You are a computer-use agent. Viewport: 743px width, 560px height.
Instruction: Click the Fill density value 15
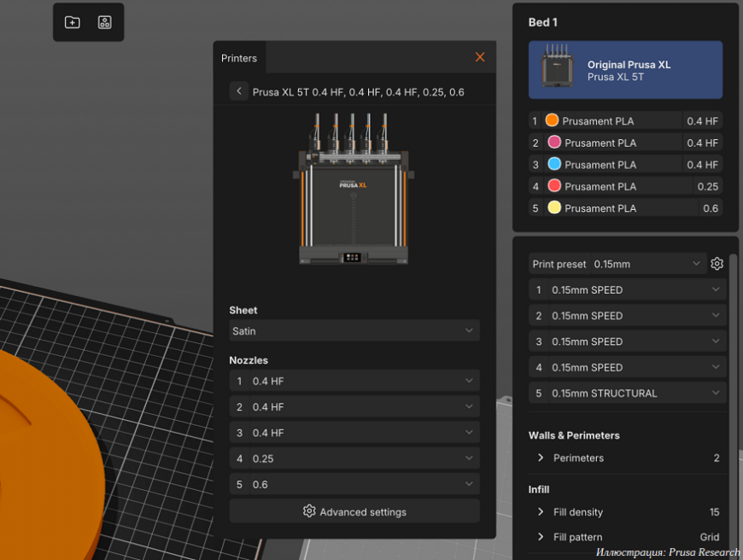715,511
